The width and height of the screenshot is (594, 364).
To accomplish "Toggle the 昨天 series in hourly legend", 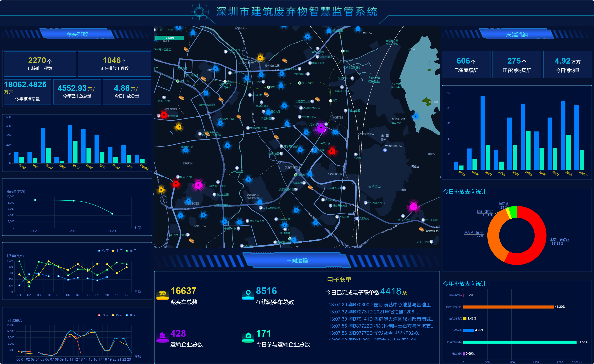I will 117,315.
